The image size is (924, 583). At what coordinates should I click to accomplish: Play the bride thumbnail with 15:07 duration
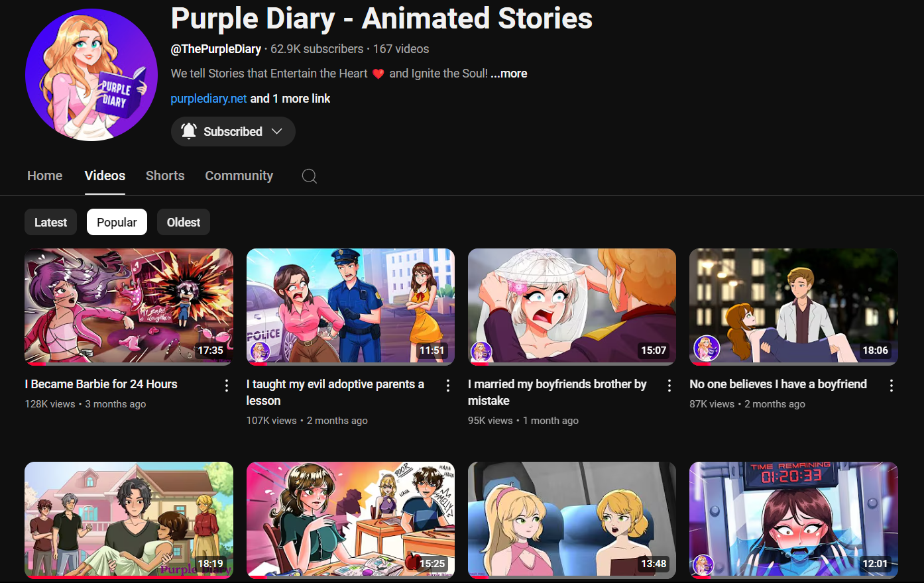coord(572,307)
